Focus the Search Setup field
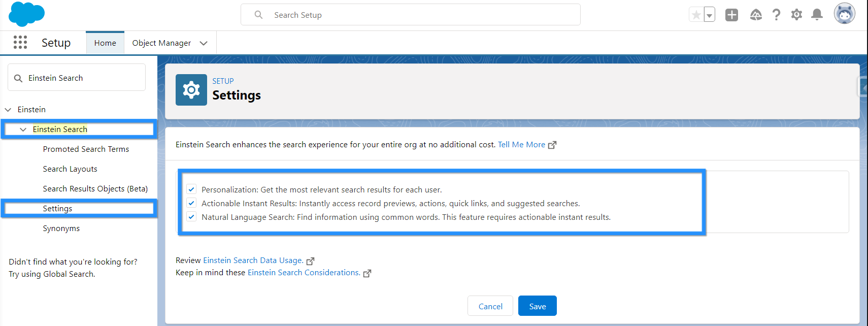This screenshot has height=326, width=868. [411, 15]
